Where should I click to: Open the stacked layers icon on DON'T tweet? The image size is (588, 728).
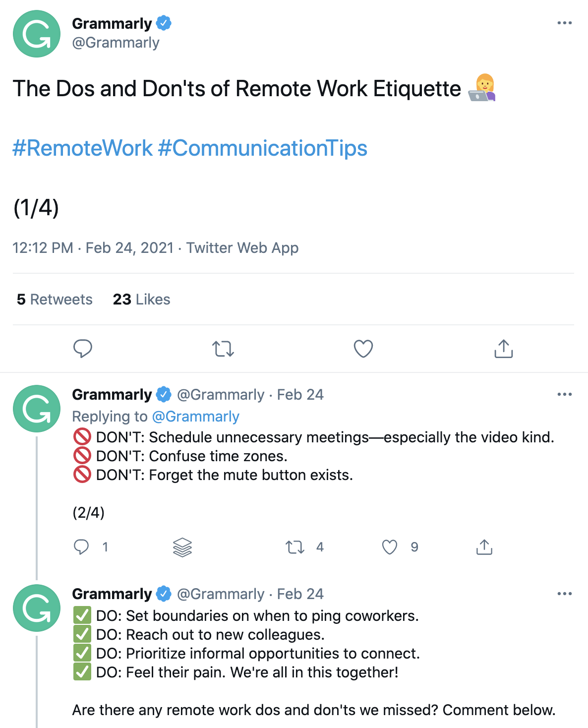182,547
